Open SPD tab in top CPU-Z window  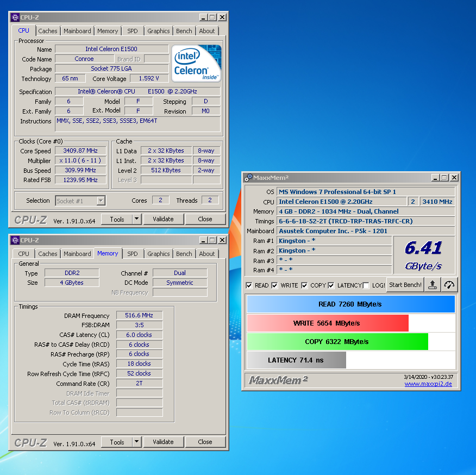point(133,31)
